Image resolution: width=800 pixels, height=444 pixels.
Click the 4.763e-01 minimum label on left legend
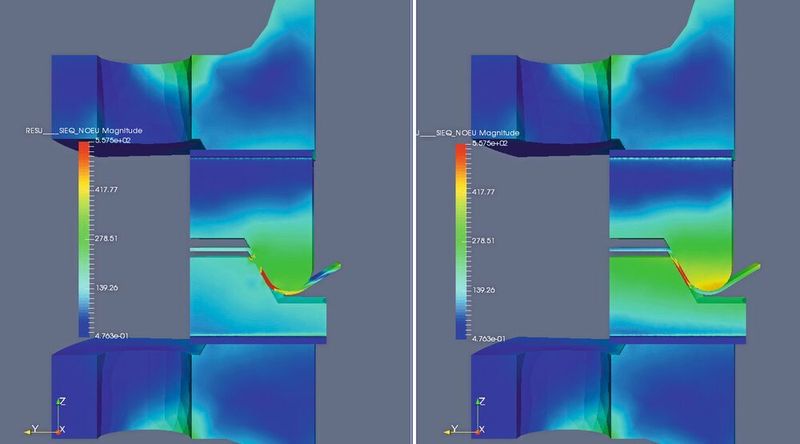tap(112, 336)
